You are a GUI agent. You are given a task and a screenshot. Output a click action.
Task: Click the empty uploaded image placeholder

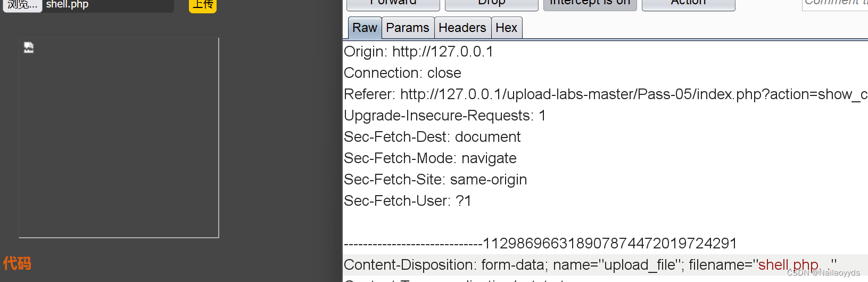click(x=119, y=138)
